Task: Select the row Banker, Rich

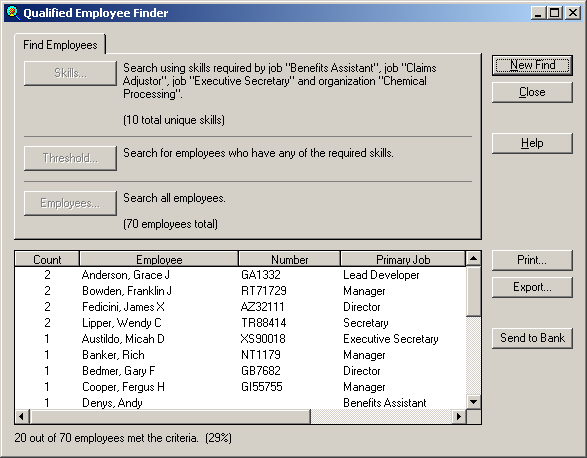Action: point(240,355)
